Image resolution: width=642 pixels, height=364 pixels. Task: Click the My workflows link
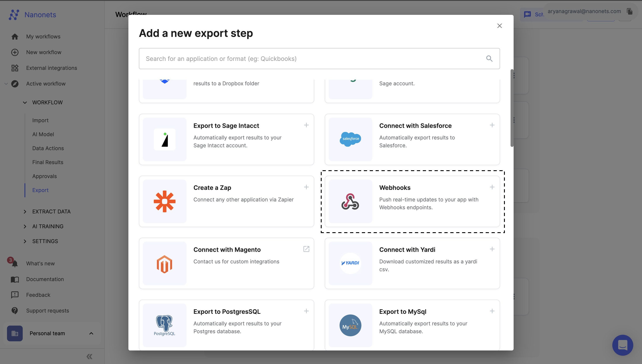pyautogui.click(x=43, y=36)
